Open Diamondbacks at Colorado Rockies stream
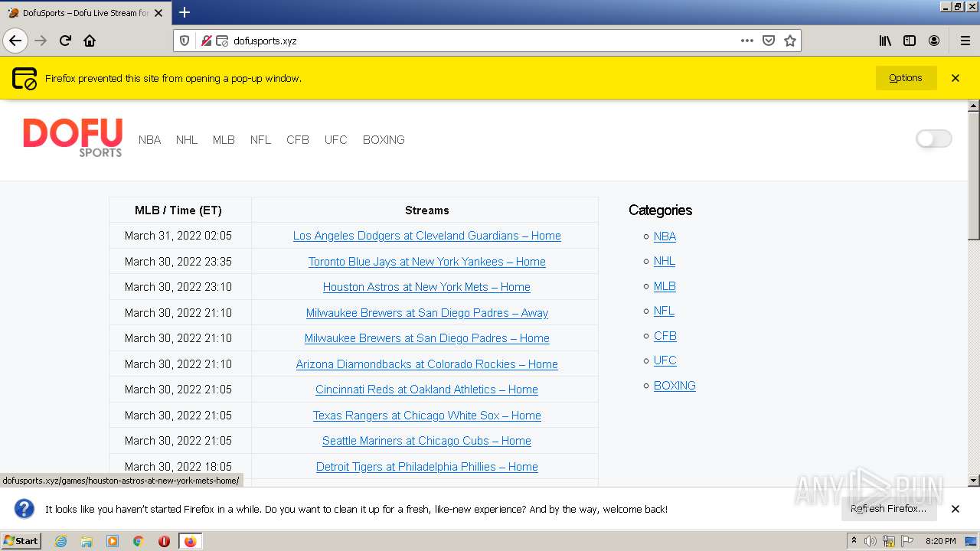This screenshot has height=551, width=980. (427, 364)
